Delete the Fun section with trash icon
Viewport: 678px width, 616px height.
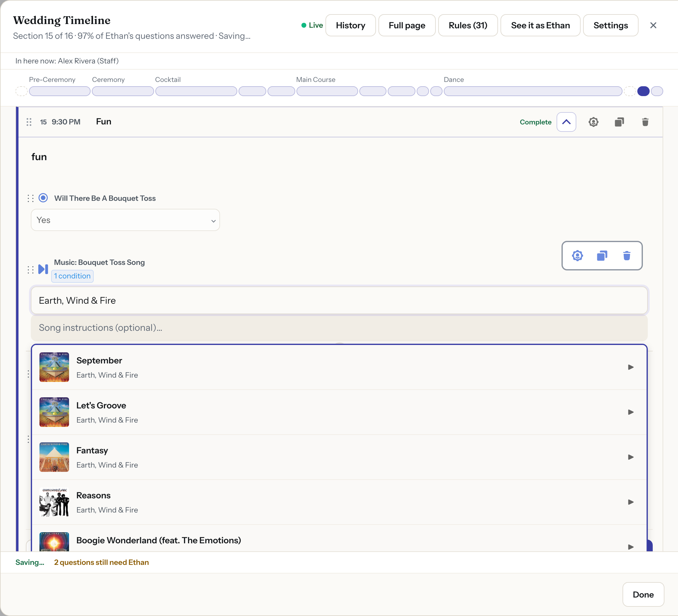tap(645, 122)
